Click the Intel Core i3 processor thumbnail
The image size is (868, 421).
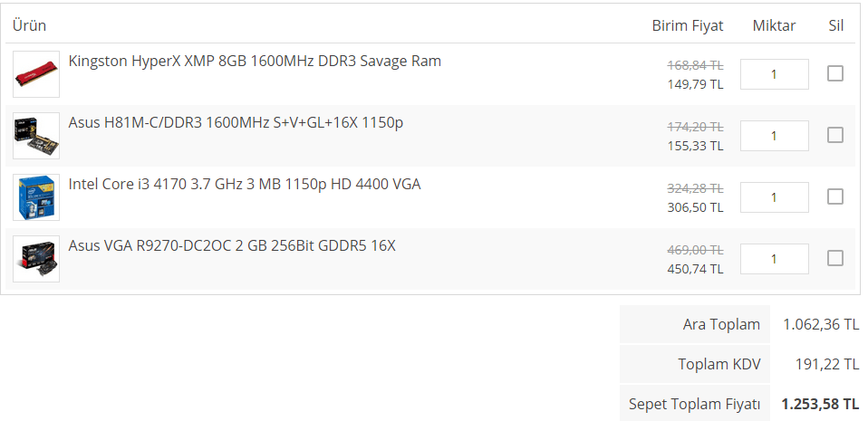pos(36,197)
